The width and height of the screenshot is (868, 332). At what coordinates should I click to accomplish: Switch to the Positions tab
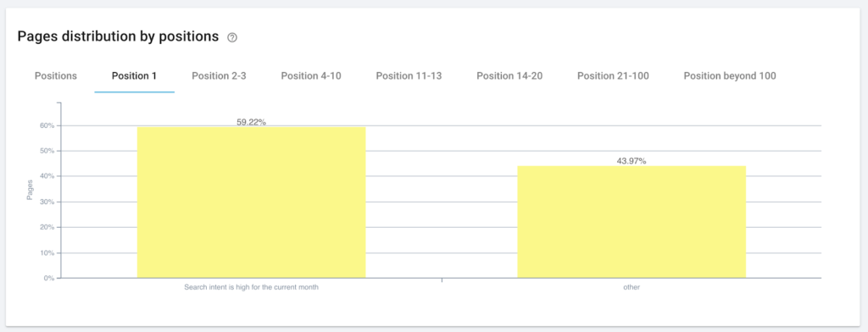56,76
